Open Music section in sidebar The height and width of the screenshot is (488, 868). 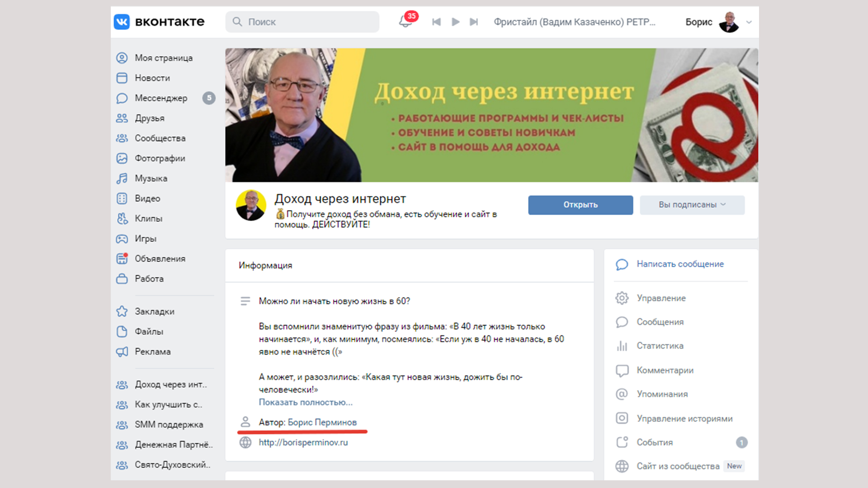[x=151, y=178]
